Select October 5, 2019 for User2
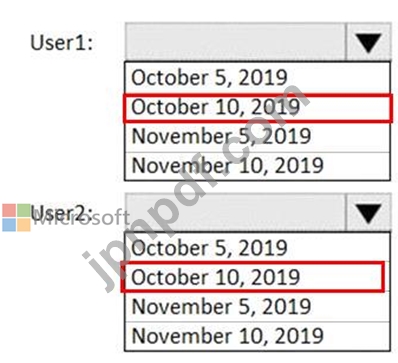The width and height of the screenshot is (398, 363). coord(257,248)
